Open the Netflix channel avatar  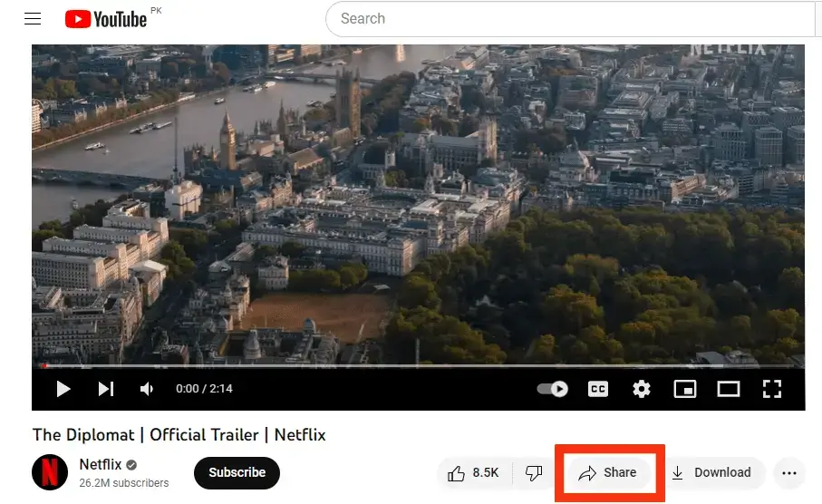point(50,472)
